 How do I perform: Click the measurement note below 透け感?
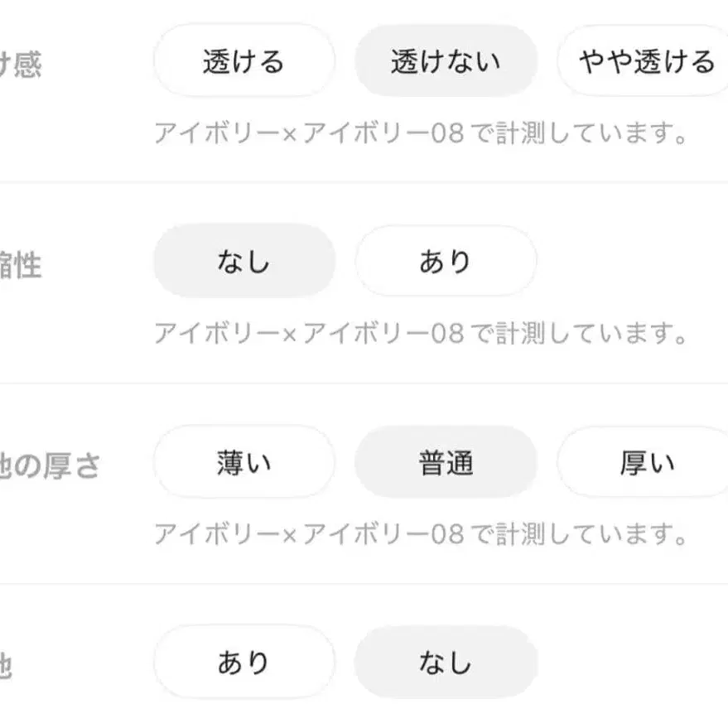click(421, 130)
